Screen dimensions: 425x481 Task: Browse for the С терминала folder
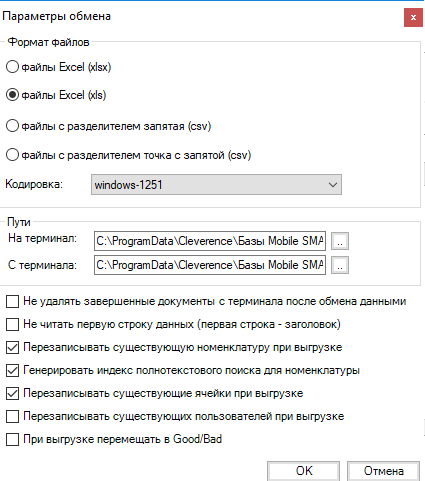tap(340, 265)
